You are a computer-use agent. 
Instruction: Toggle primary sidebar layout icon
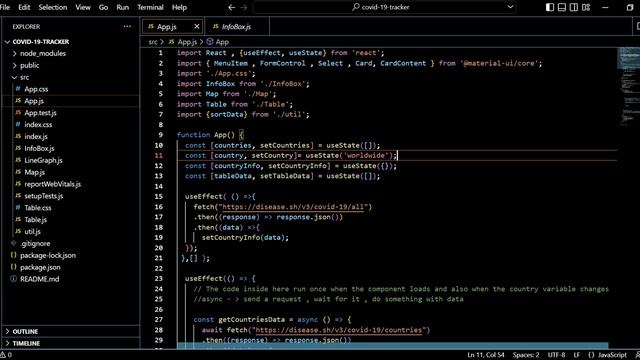pos(550,7)
